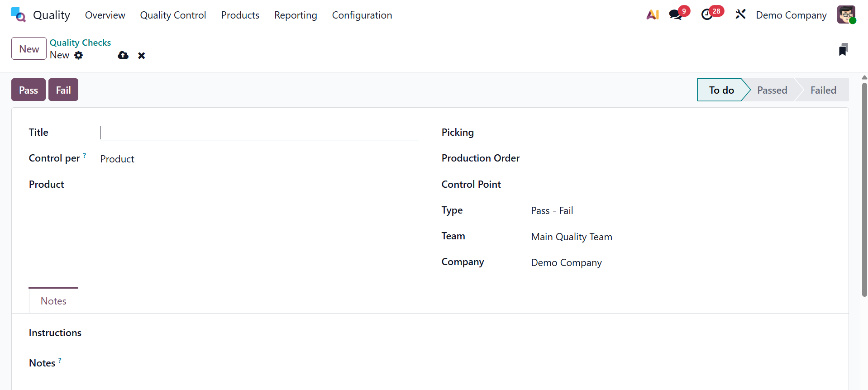Open the debug tools wrench icon
This screenshot has width=868, height=390.
[740, 15]
